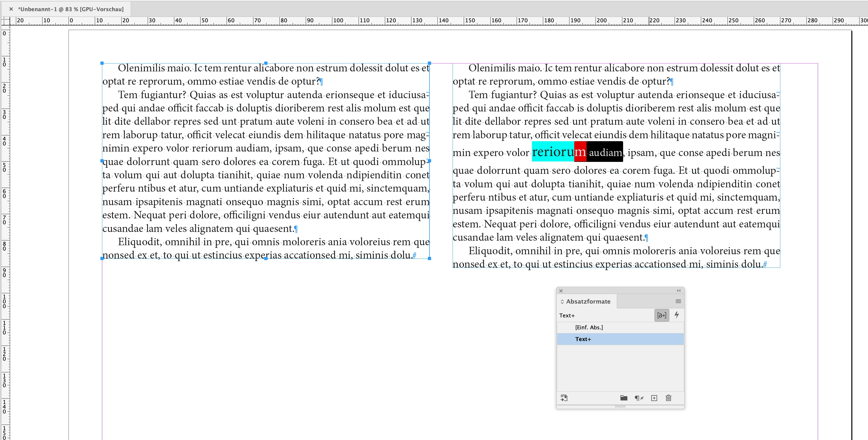The height and width of the screenshot is (440, 868).
Task: Click the ruler origin box at top-left
Action: (x=5, y=21)
